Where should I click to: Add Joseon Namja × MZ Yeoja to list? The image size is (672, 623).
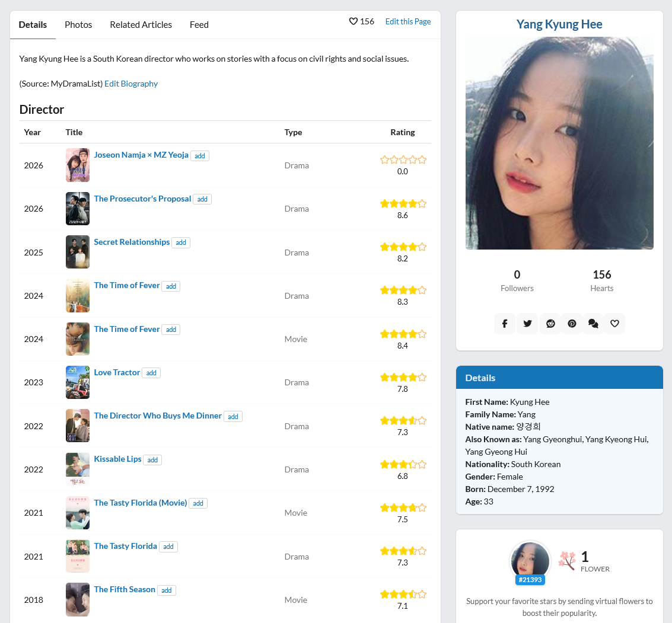point(200,156)
